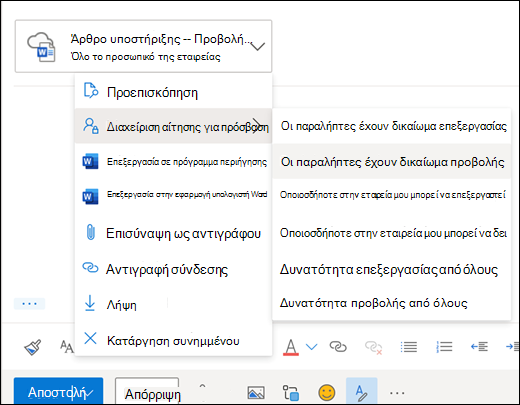Click the remove link icon
520x405 pixels.
[x=373, y=347]
